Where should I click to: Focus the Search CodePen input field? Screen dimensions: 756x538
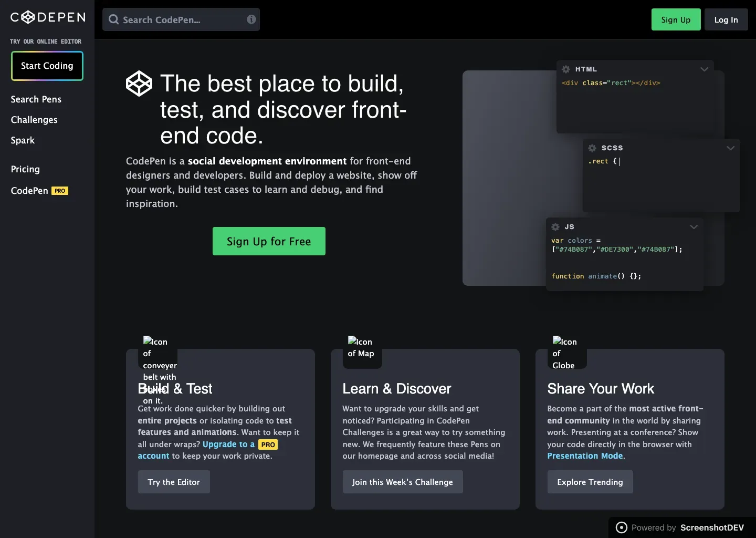pyautogui.click(x=181, y=19)
